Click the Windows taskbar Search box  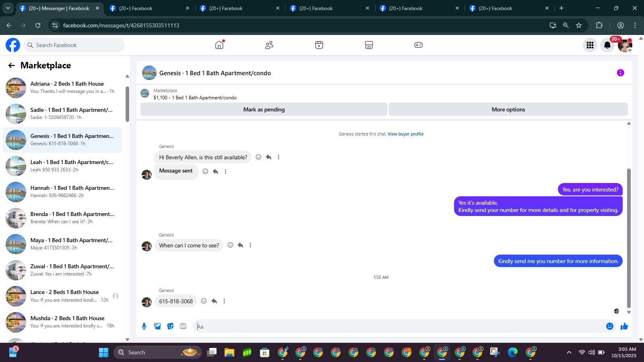pyautogui.click(x=158, y=352)
